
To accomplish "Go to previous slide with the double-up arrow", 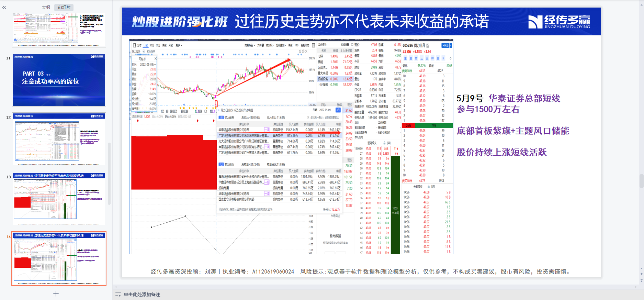I will pos(641,275).
